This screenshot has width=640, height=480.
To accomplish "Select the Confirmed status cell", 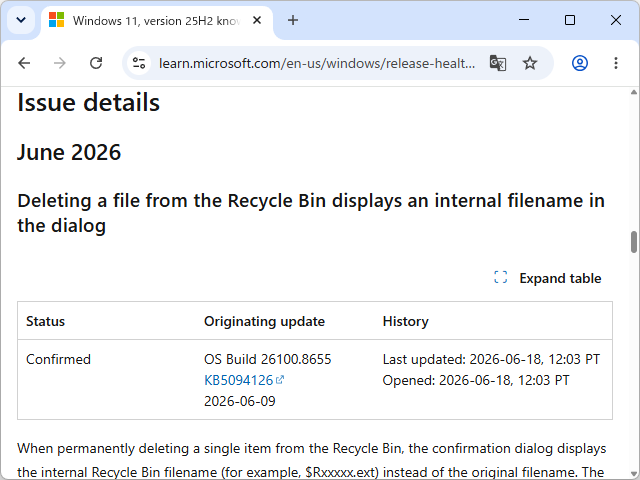I will [58, 360].
